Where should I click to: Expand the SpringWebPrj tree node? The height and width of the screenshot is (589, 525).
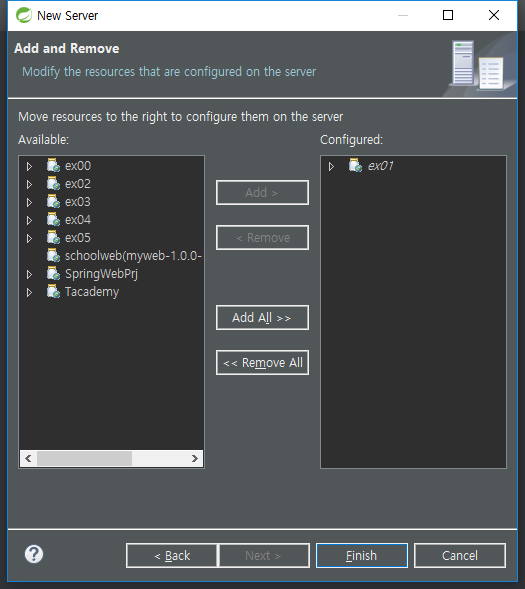[x=29, y=274]
